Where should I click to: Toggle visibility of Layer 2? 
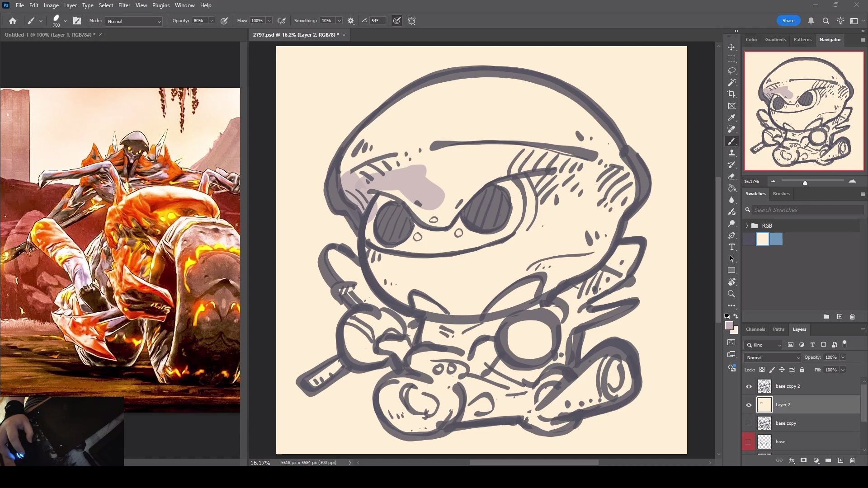pyautogui.click(x=749, y=405)
